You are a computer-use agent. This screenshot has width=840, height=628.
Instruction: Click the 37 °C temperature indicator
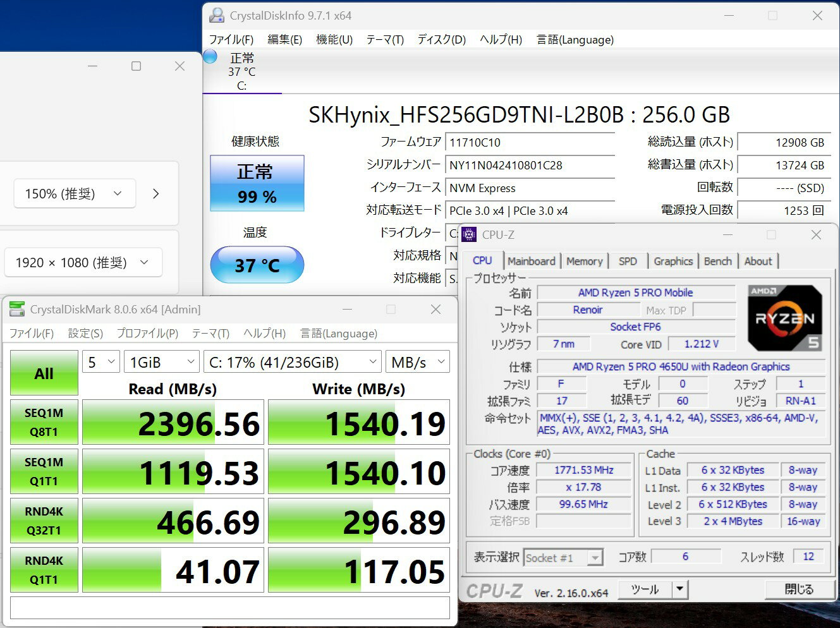pos(257,265)
